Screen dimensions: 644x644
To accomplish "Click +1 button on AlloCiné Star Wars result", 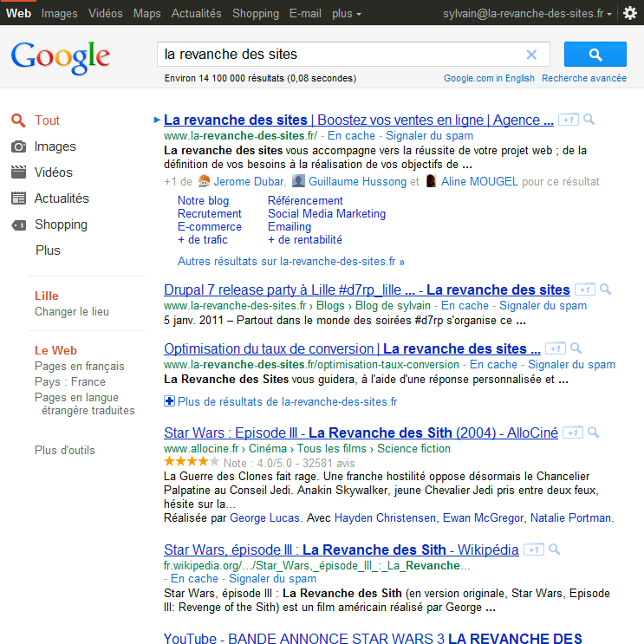I will click(573, 433).
